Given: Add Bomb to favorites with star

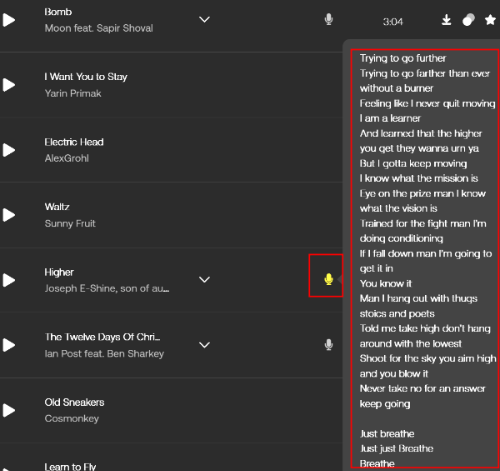Looking at the screenshot, I should pyautogui.click(x=490, y=20).
